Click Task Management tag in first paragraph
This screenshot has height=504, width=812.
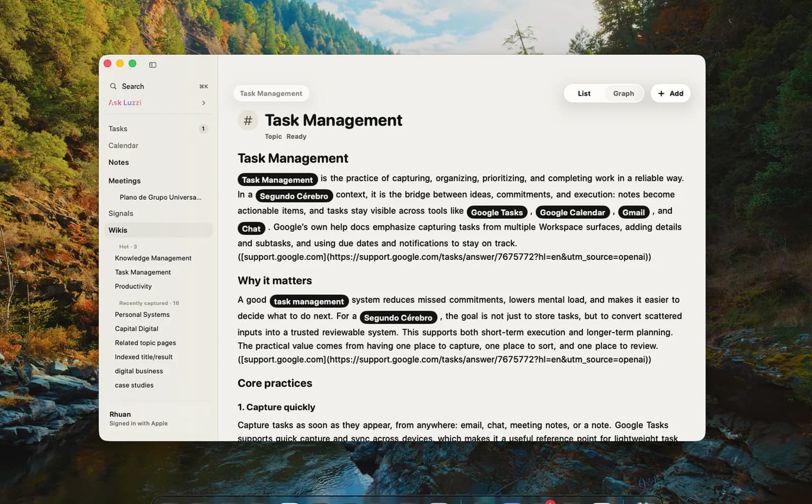[278, 180]
